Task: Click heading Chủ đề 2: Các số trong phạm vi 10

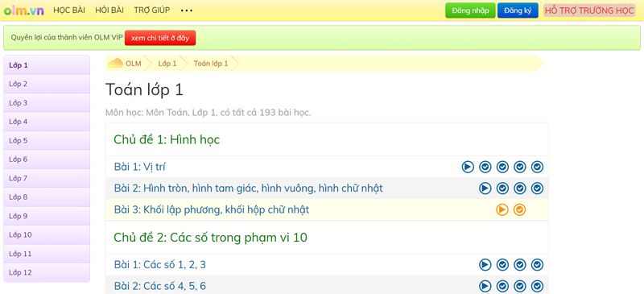Action: 210,238
